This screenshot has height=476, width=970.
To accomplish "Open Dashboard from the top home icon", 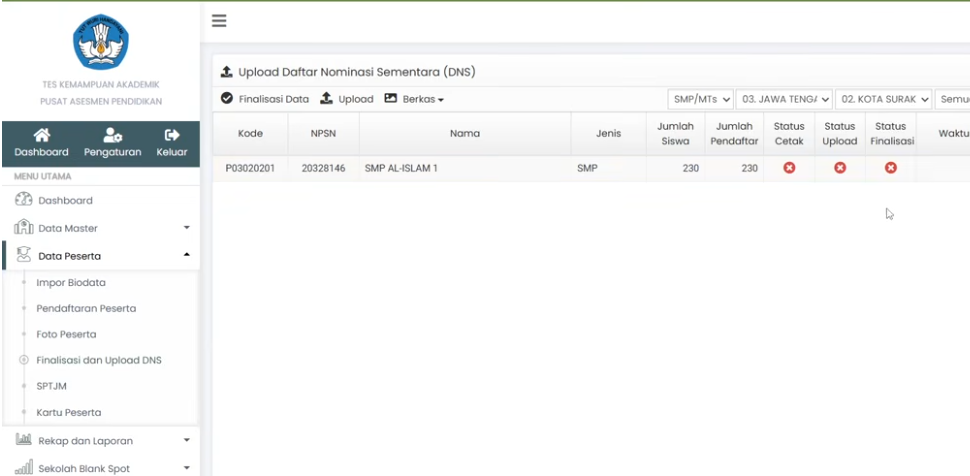I will [x=41, y=135].
